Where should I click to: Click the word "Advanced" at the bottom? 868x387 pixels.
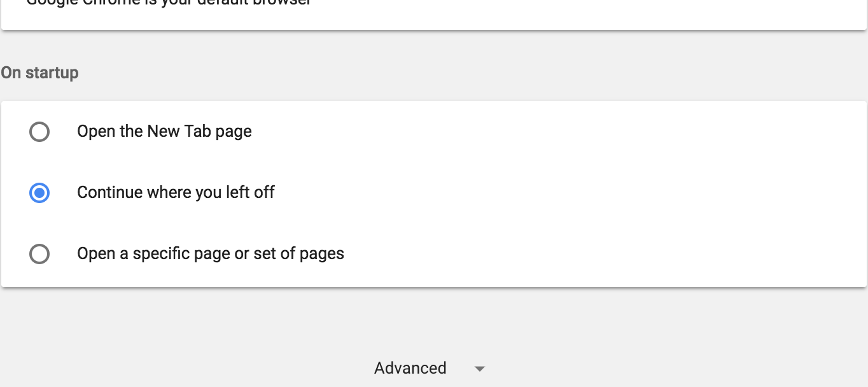point(410,369)
